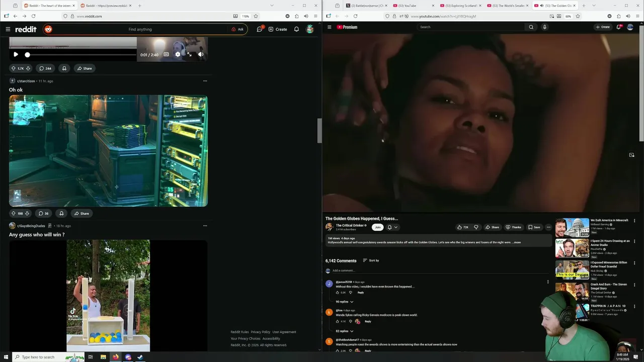Open Reddit hamburger menu
Image resolution: width=644 pixels, height=362 pixels.
point(8,29)
